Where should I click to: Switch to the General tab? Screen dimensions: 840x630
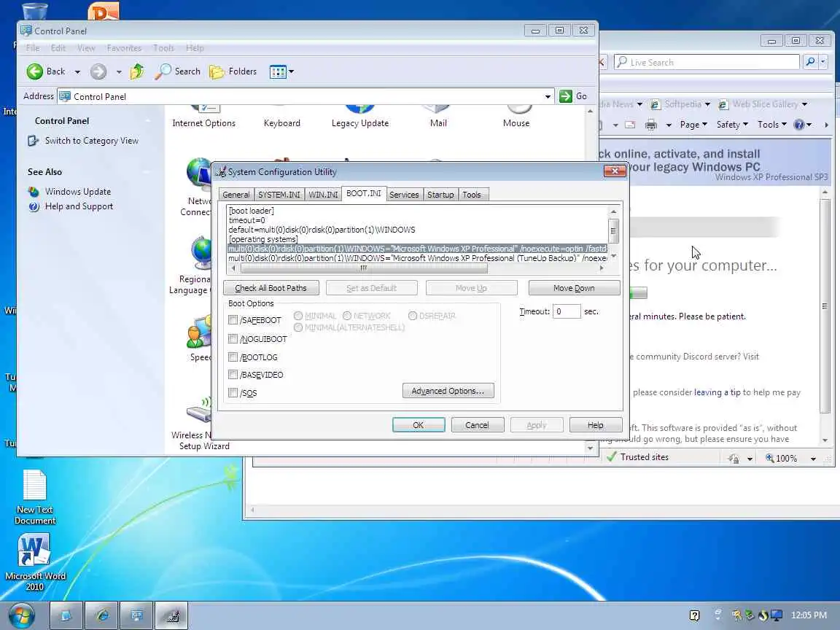[x=236, y=195]
